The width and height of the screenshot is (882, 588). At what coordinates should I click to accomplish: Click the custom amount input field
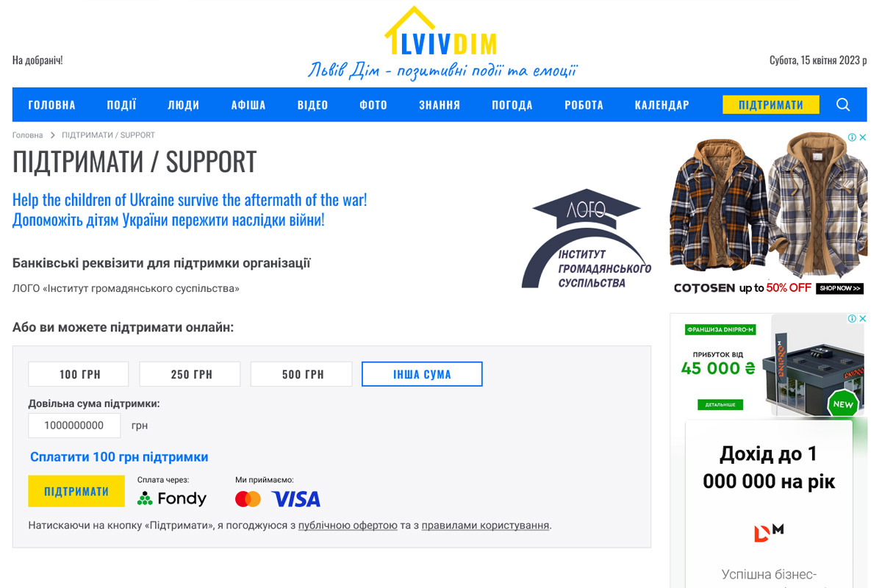(74, 426)
